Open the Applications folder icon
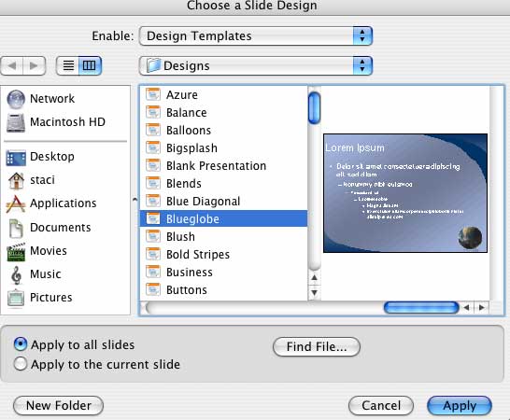 point(16,203)
